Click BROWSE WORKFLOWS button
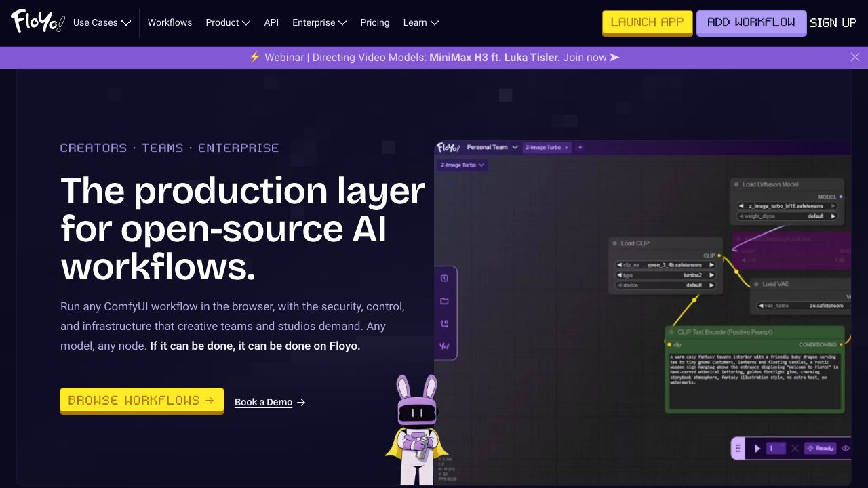868x488 pixels. coord(142,400)
